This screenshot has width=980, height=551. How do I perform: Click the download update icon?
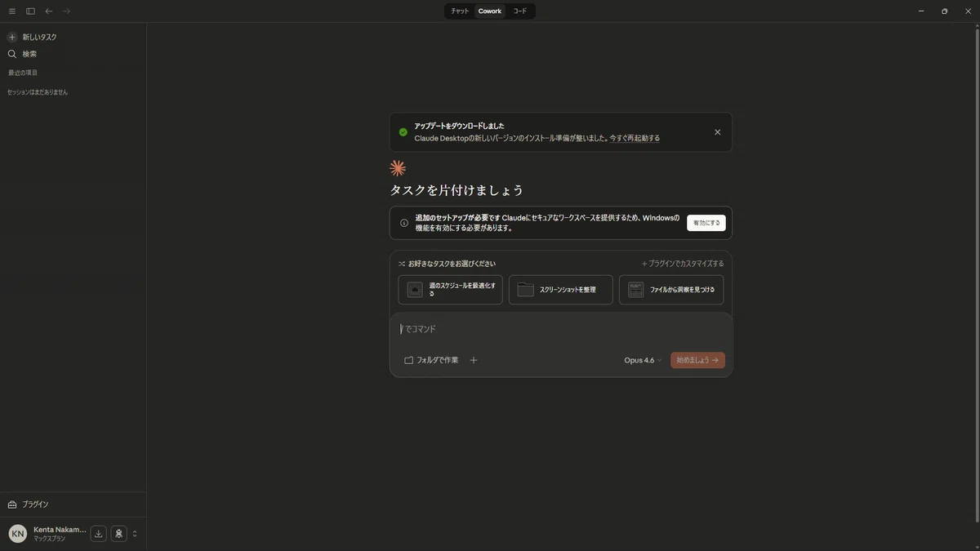tap(99, 534)
